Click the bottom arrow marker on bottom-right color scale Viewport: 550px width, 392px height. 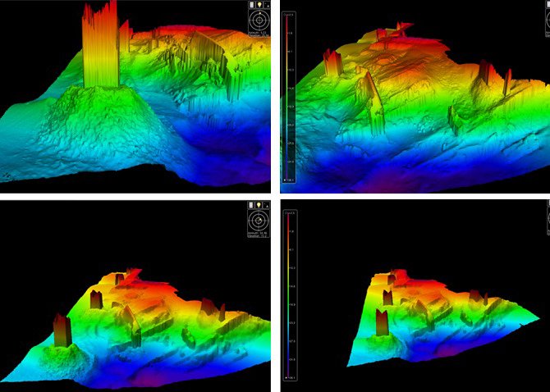(x=286, y=377)
